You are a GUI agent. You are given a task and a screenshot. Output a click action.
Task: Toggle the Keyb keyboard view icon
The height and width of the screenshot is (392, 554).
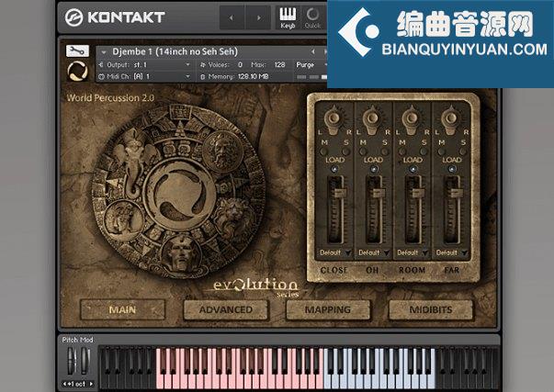[x=288, y=17]
